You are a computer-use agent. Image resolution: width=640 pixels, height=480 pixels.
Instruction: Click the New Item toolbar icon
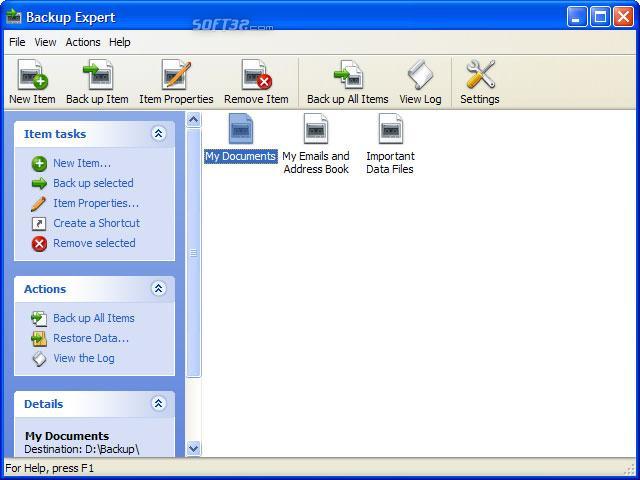pyautogui.click(x=32, y=75)
